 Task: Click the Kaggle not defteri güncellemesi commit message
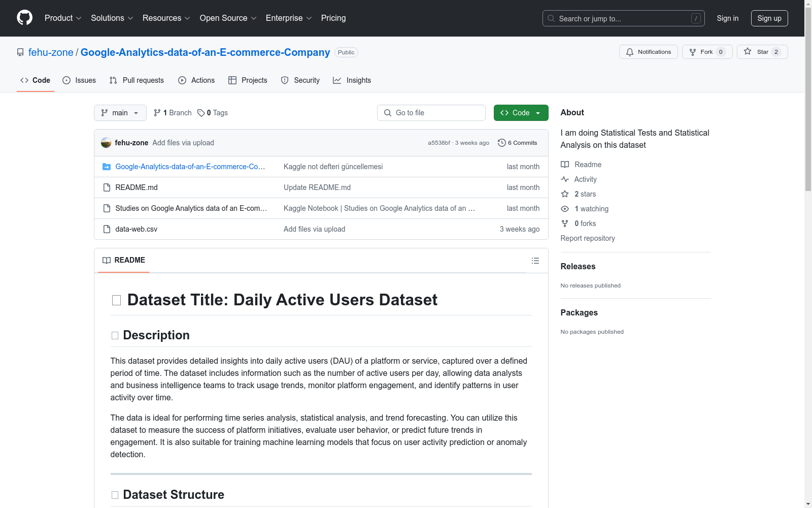tap(333, 167)
